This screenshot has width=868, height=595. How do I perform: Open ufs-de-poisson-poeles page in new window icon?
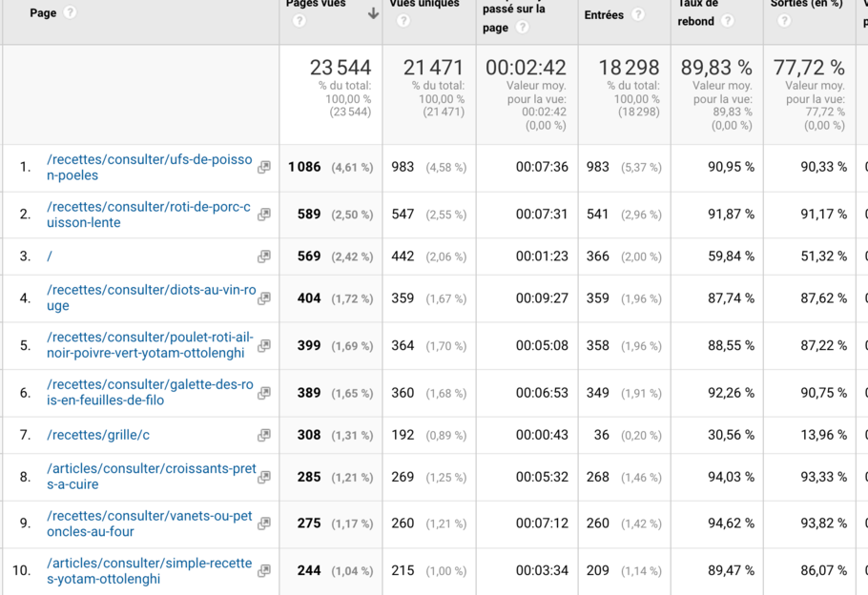pos(264,168)
